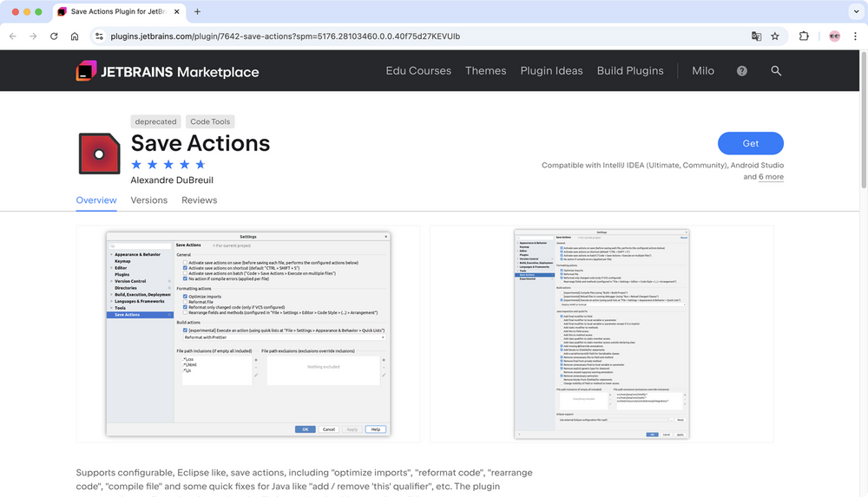
Task: Click the deprecated tag
Action: click(x=155, y=122)
